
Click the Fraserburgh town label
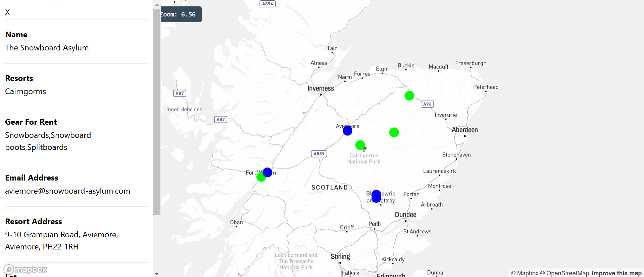(470, 63)
